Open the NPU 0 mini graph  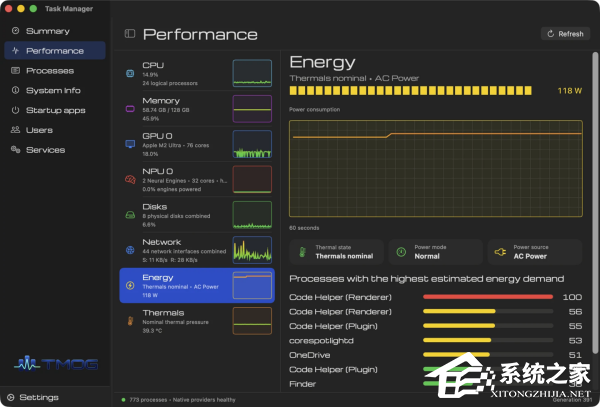252,179
